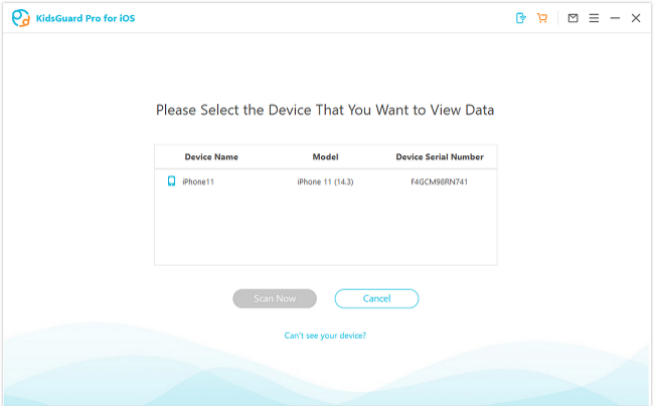This screenshot has height=408, width=656.
Task: Click the Device Name column header
Action: [211, 157]
